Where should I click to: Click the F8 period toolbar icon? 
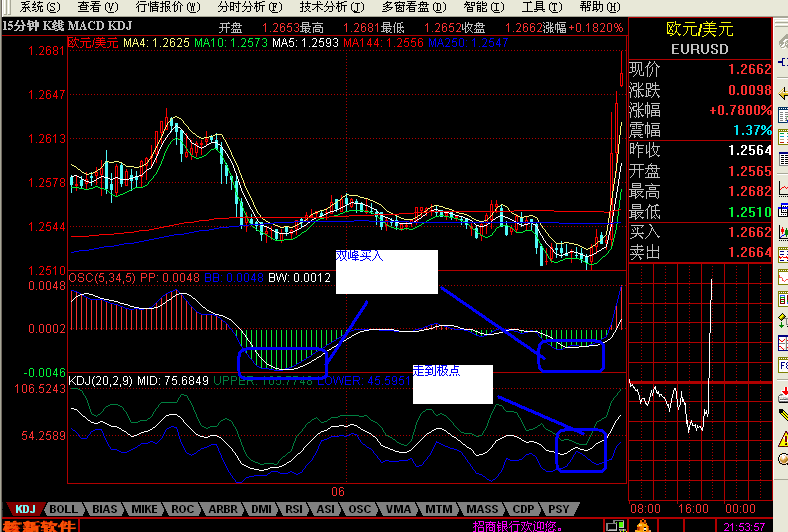pyautogui.click(x=783, y=365)
